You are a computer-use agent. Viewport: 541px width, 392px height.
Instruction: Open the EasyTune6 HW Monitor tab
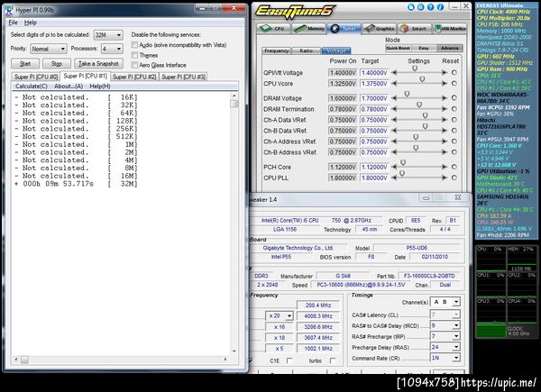point(450,29)
